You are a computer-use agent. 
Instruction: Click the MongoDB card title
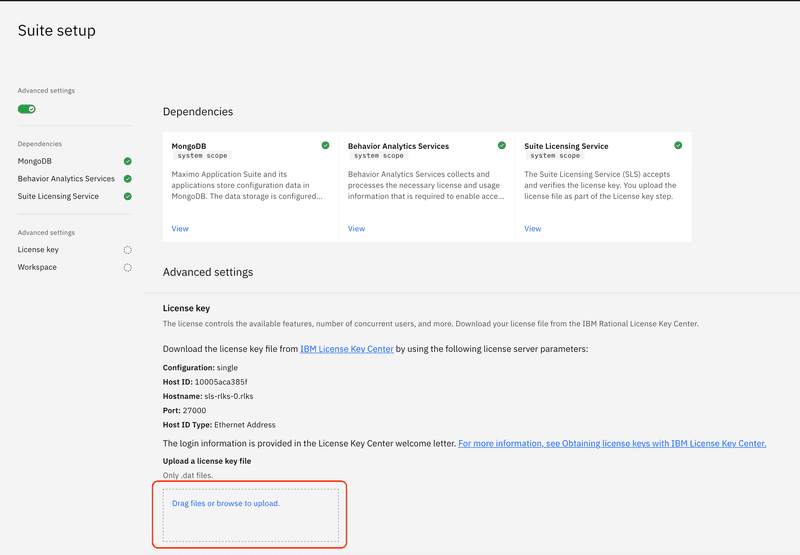(189, 146)
